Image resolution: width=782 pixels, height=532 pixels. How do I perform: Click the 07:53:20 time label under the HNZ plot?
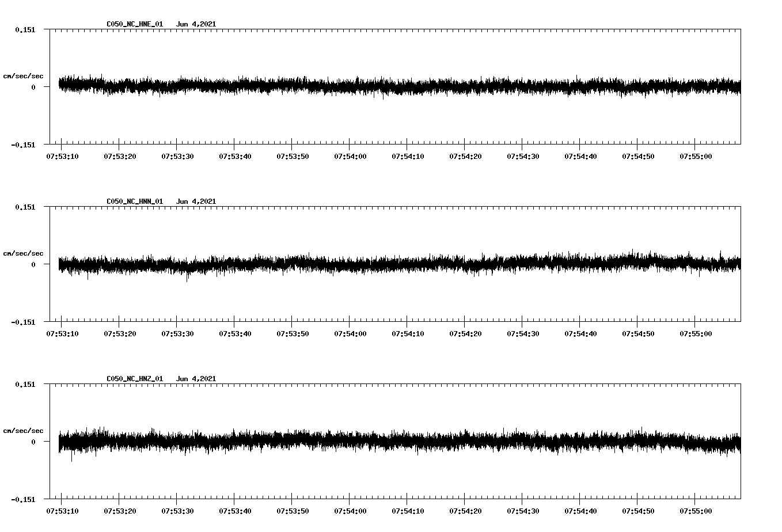coord(120,511)
